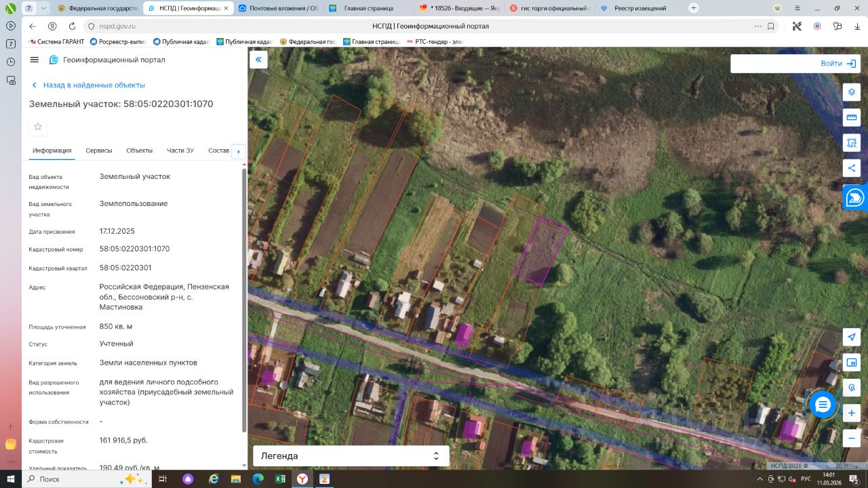Open Система ГАРАНТ bookmark
The height and width of the screenshot is (488, 868).
point(57,41)
